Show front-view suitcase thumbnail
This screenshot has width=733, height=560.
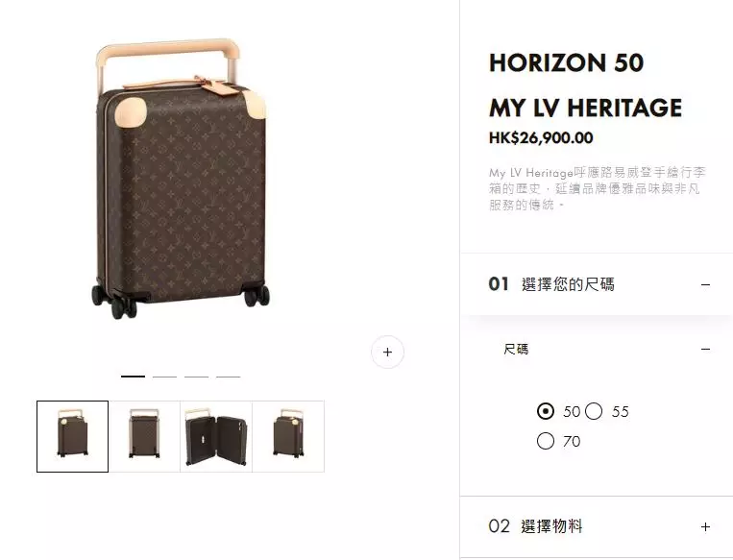click(x=144, y=436)
